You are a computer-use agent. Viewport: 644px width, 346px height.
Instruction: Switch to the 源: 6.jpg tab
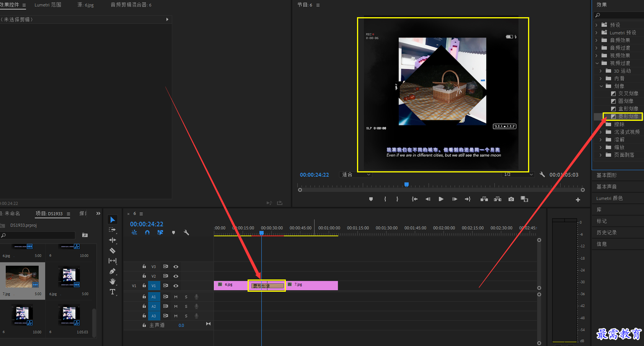(x=85, y=5)
